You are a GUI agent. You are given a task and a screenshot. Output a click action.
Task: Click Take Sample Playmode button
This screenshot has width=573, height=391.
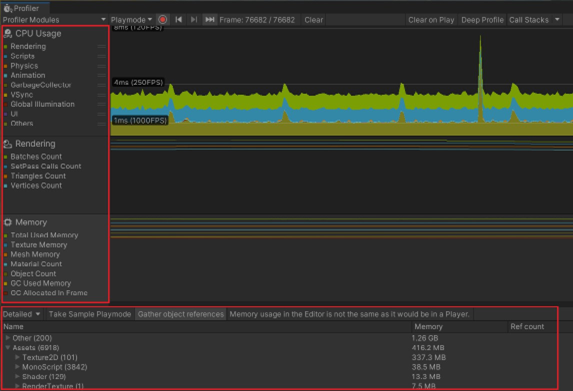90,314
